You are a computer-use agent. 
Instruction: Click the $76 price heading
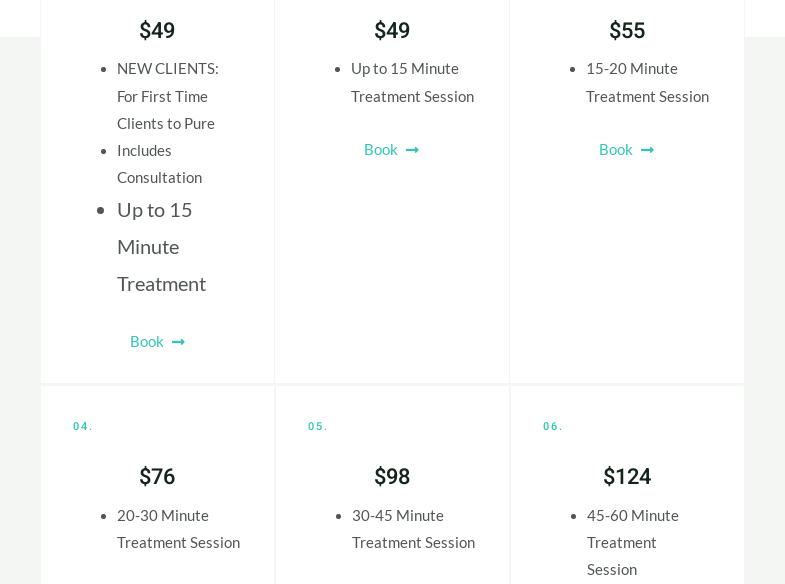click(x=157, y=477)
